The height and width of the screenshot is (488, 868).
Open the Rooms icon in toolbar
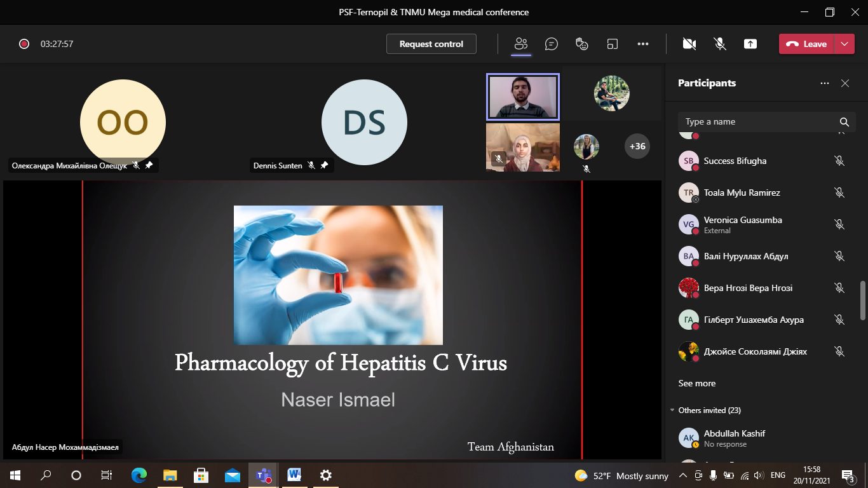(613, 44)
